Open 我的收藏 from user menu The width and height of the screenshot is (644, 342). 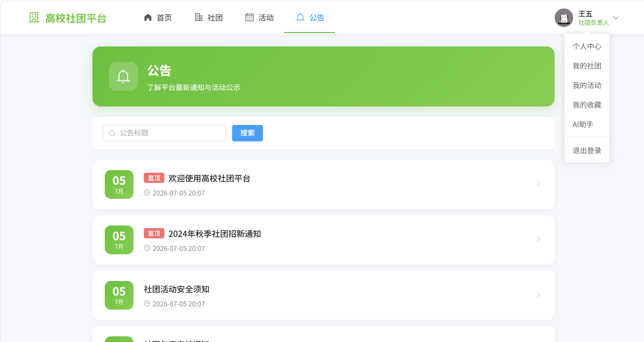pyautogui.click(x=587, y=105)
